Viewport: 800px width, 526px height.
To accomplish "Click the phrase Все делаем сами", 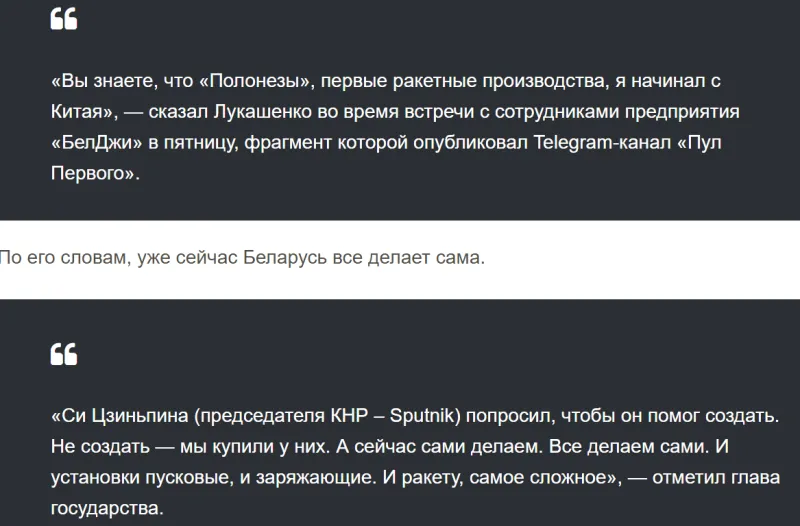I will 629,447.
